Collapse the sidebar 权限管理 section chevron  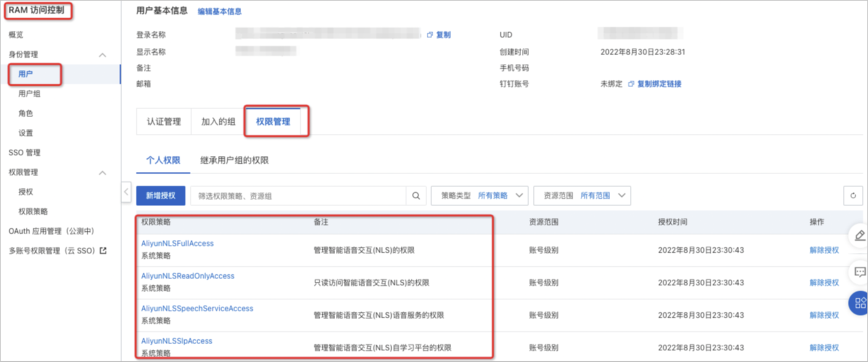click(103, 172)
